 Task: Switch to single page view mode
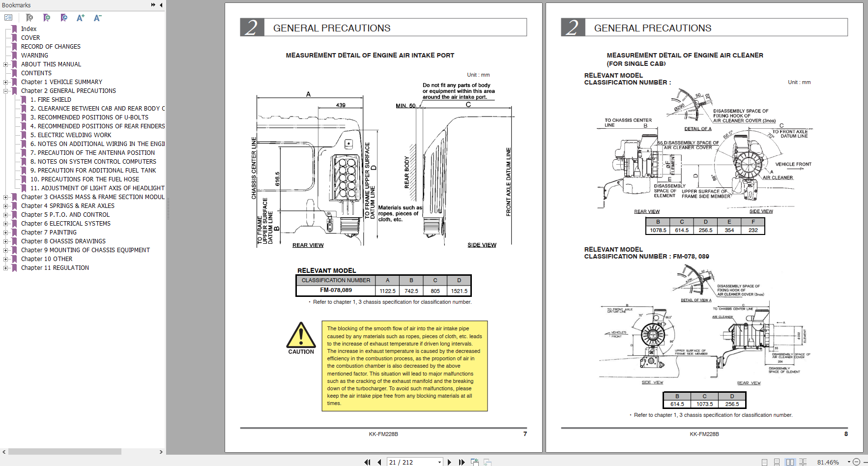point(764,462)
